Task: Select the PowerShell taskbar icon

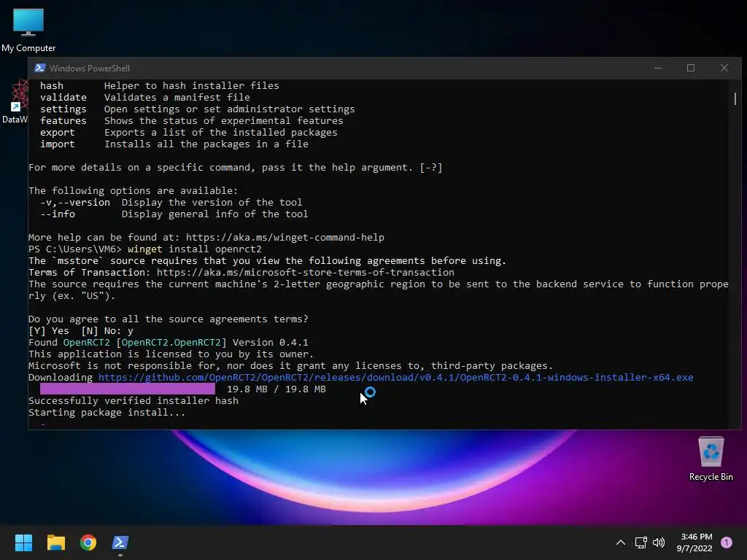Action: 120,542
